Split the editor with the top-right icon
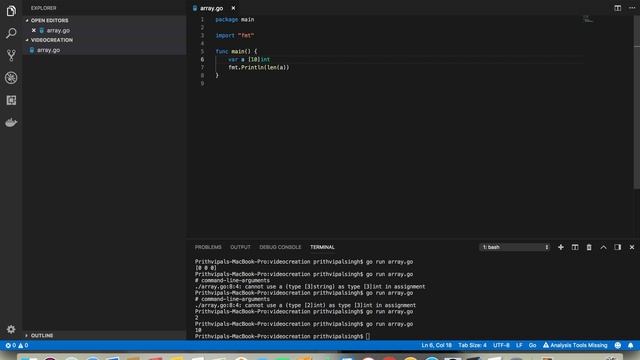640x360 pixels. tap(618, 8)
